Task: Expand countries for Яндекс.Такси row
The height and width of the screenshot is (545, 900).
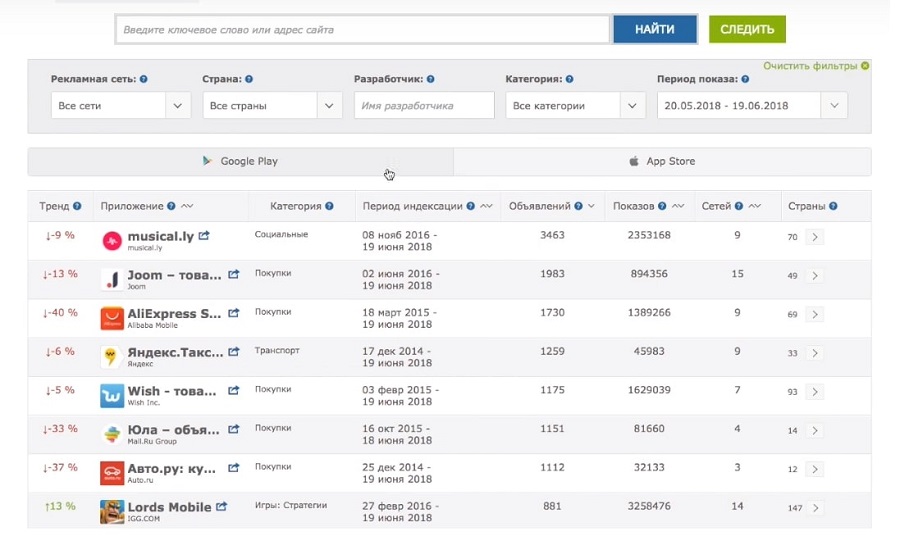Action: tap(814, 353)
